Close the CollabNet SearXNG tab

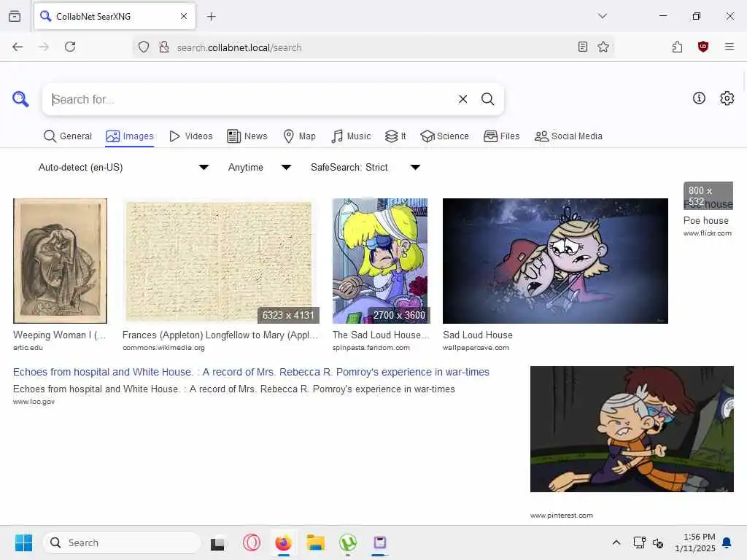(x=184, y=16)
